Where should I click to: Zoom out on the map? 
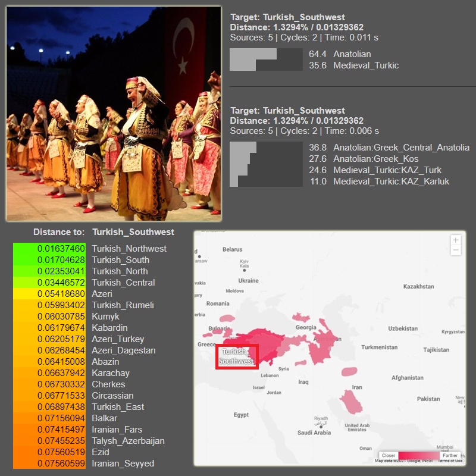coord(456,250)
